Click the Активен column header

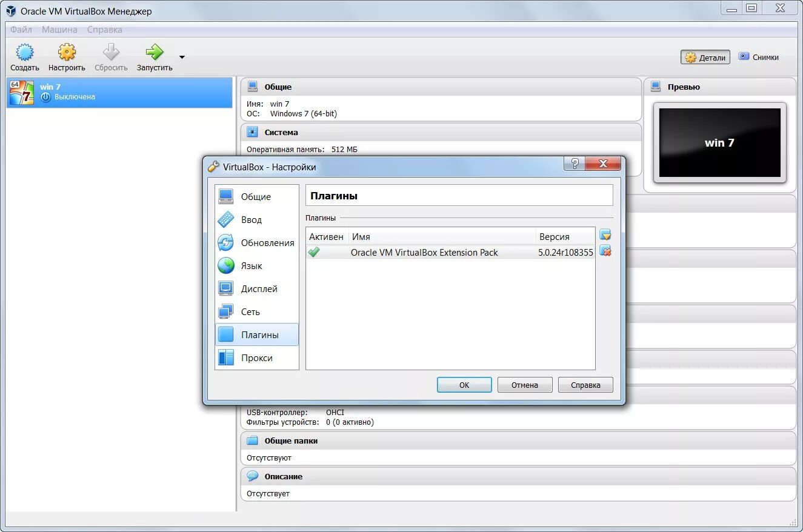327,237
